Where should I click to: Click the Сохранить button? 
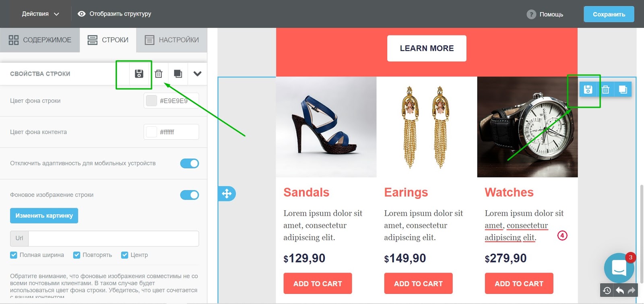[609, 14]
